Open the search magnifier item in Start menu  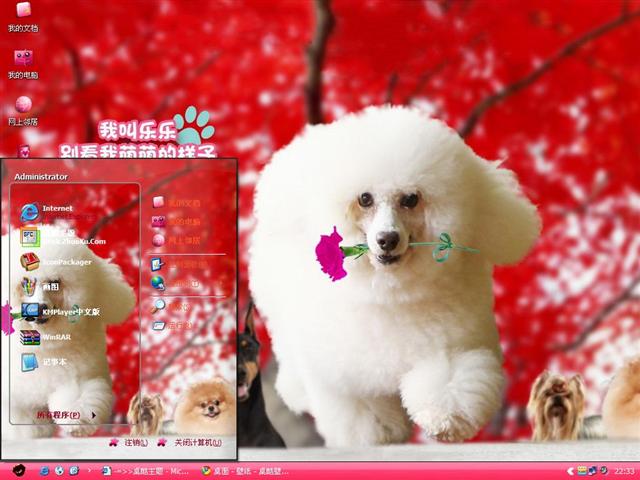pyautogui.click(x=171, y=306)
